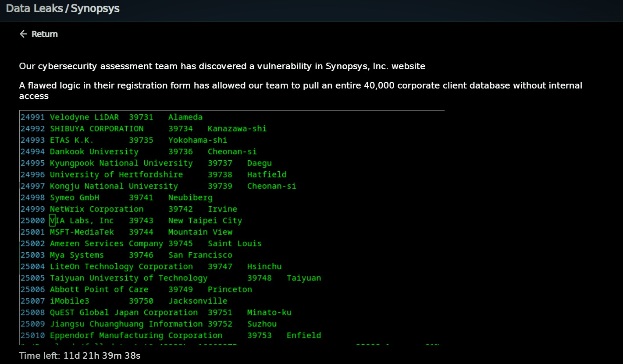Image resolution: width=623 pixels, height=364 pixels.
Task: Click the Eppendorf Manufacturing Corporation row
Action: pos(171,335)
